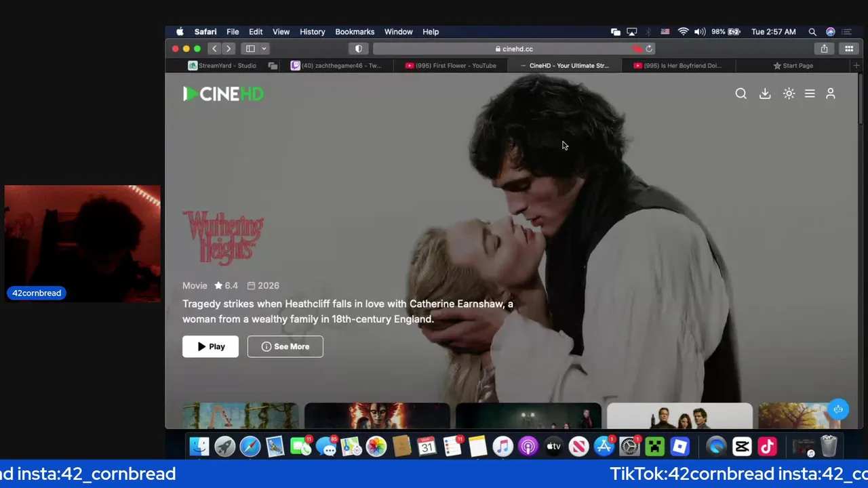Open the Apple menu
This screenshot has height=488, width=868.
180,32
